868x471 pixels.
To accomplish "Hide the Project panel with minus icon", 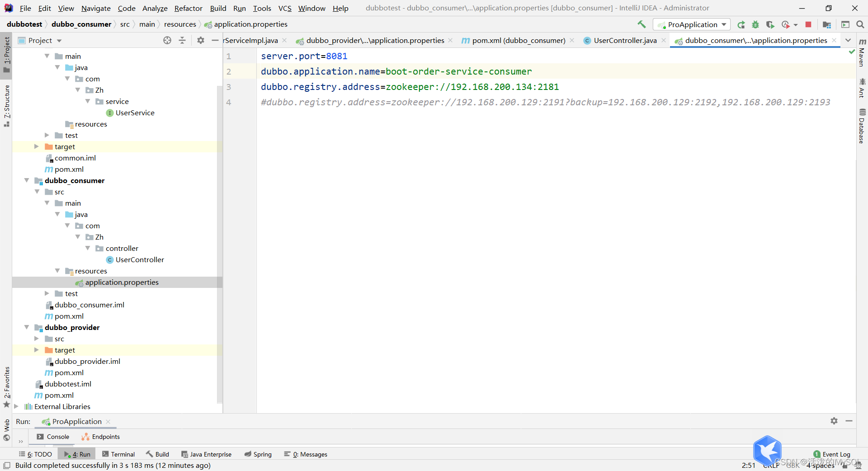I will tap(215, 40).
